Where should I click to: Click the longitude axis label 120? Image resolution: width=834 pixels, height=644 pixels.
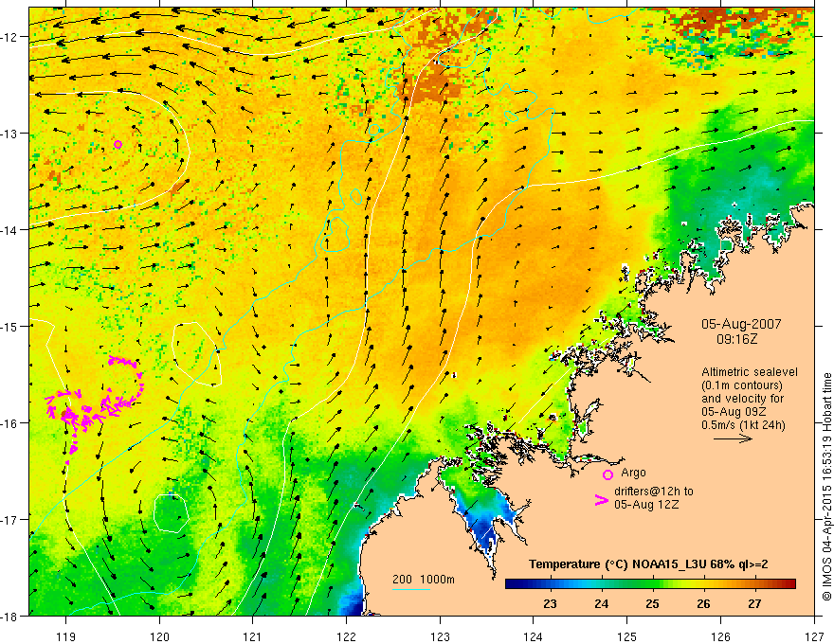point(159,636)
